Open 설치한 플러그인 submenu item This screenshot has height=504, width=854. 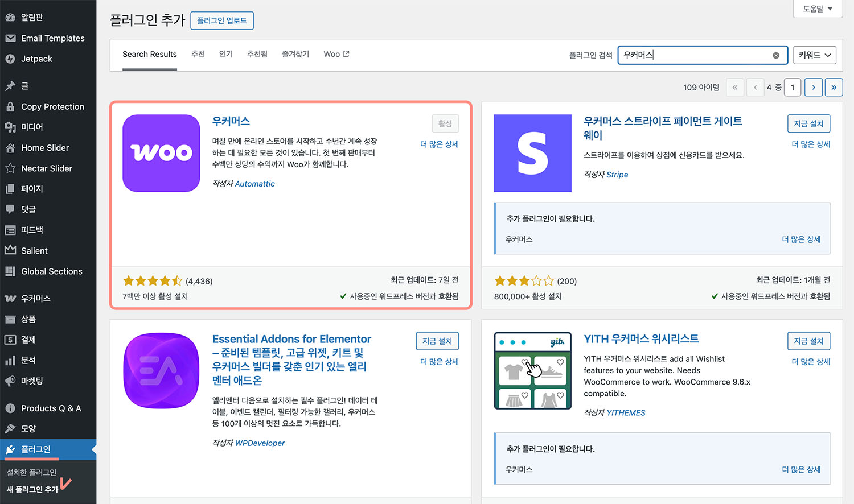[31, 473]
